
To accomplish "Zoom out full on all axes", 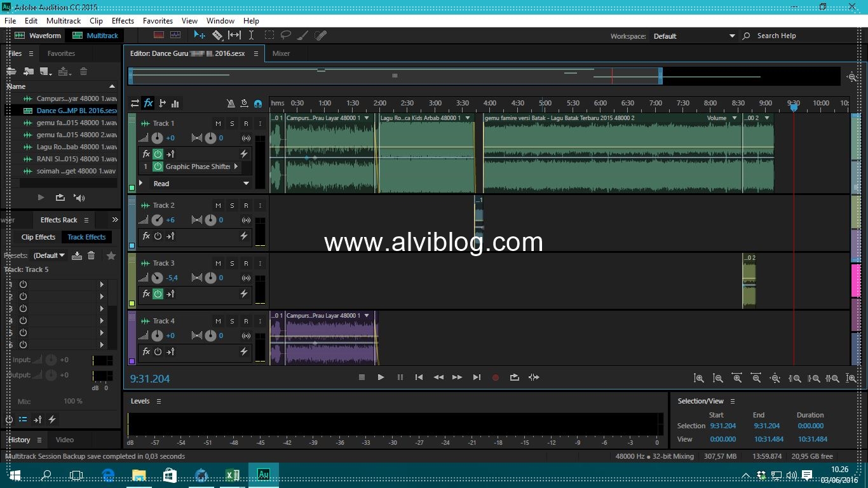I will (x=775, y=378).
